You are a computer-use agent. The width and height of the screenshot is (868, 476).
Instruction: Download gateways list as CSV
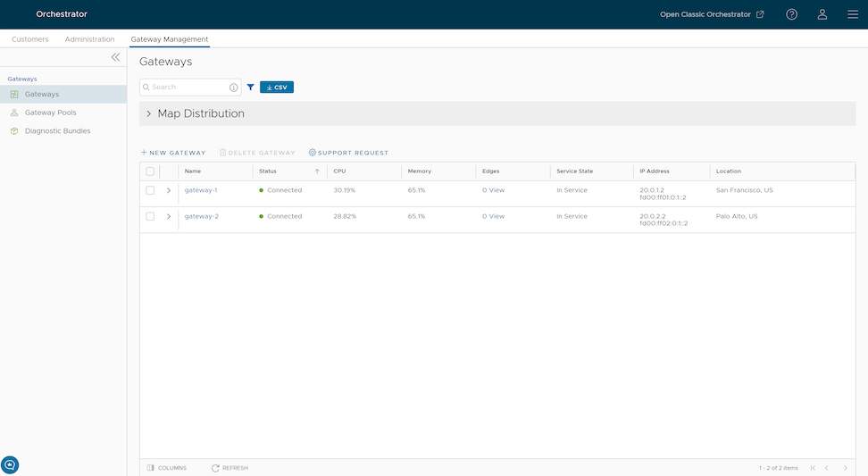[276, 88]
